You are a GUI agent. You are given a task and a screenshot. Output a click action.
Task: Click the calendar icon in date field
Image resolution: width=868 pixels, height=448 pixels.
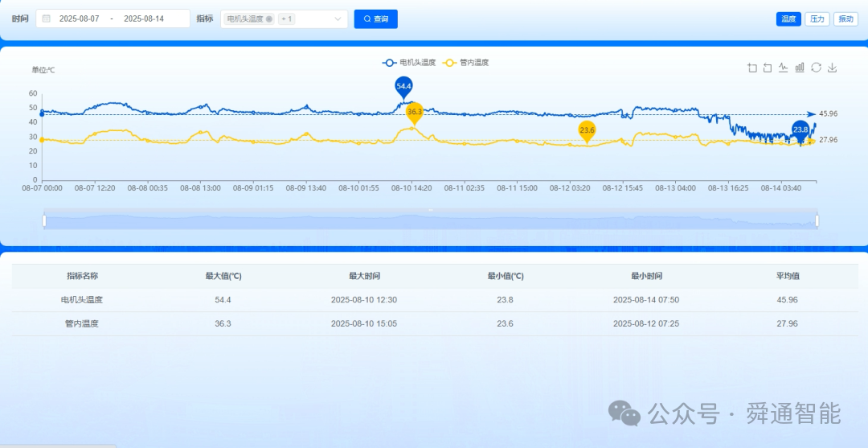[x=47, y=18]
